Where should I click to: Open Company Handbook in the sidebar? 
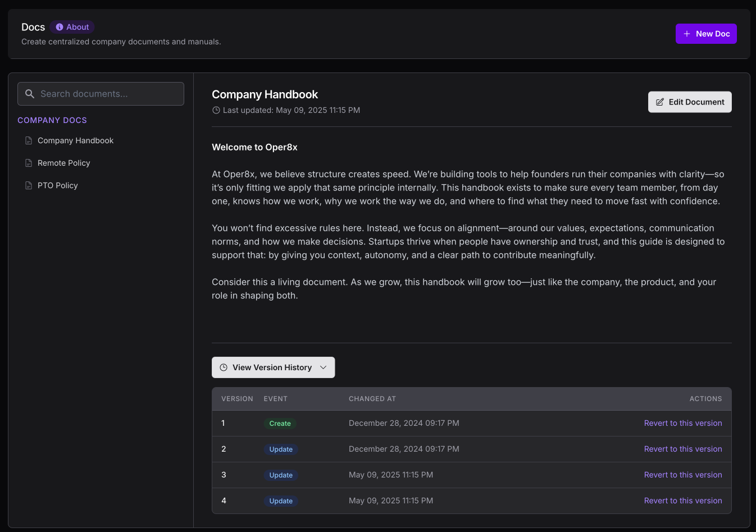[x=75, y=140]
